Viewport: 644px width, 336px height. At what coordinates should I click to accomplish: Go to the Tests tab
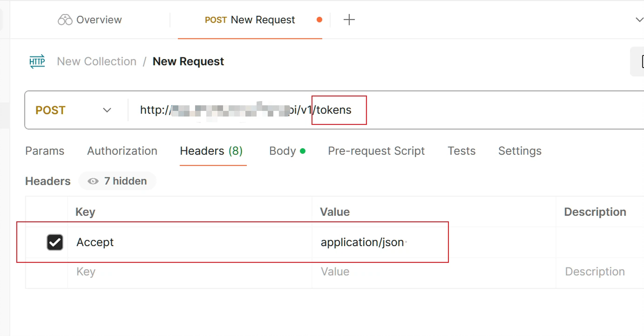coord(461,151)
